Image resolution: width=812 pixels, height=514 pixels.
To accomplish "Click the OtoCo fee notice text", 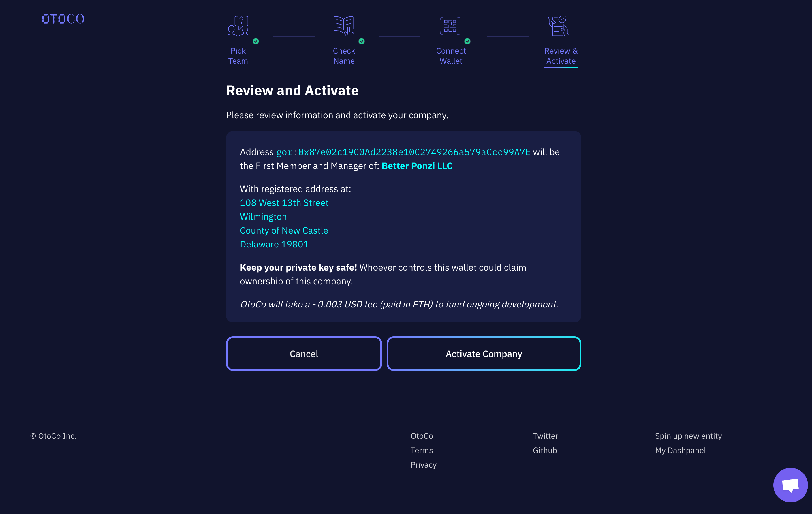I will [399, 304].
